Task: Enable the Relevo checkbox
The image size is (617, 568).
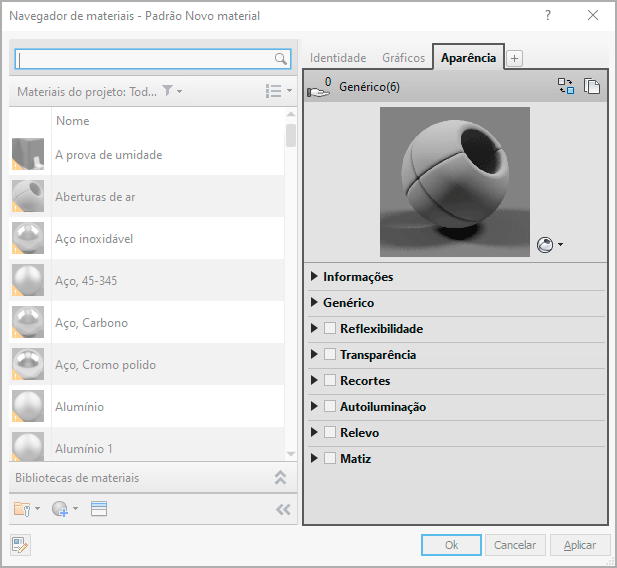Action: 330,432
